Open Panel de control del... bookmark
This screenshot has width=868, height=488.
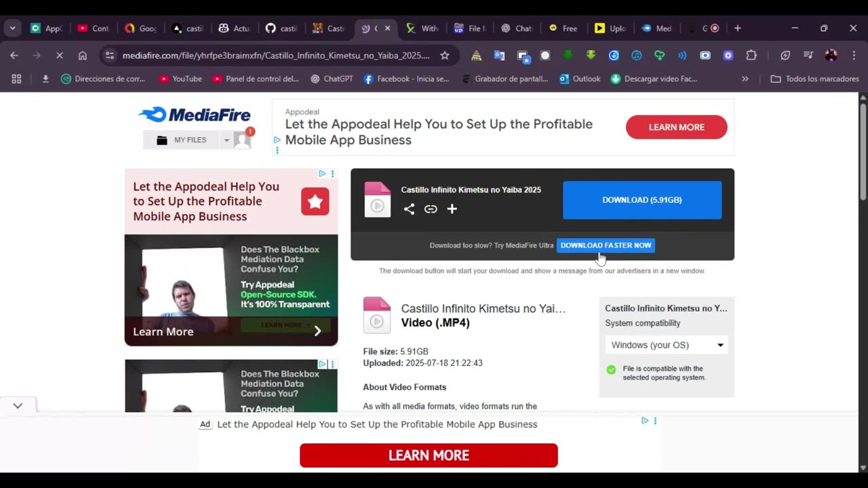click(256, 79)
